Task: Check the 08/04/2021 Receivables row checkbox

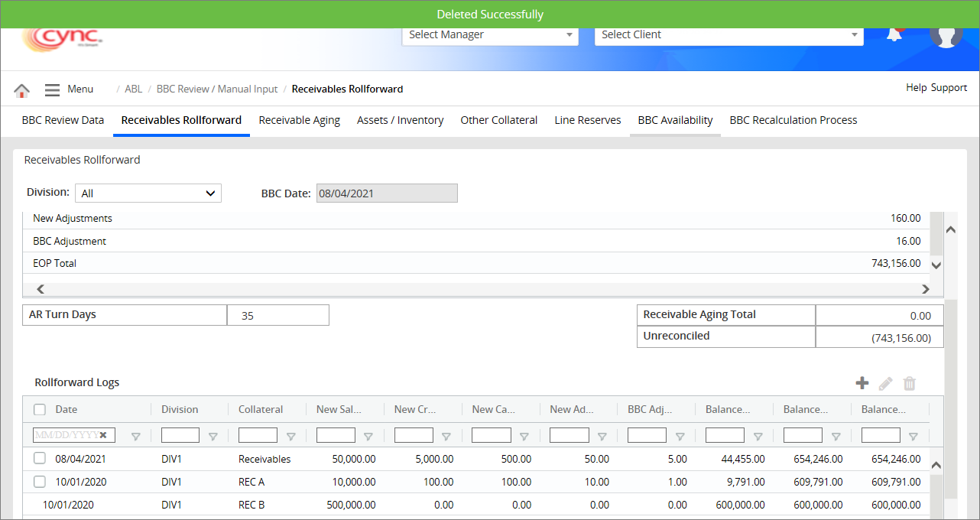Action: coord(41,459)
